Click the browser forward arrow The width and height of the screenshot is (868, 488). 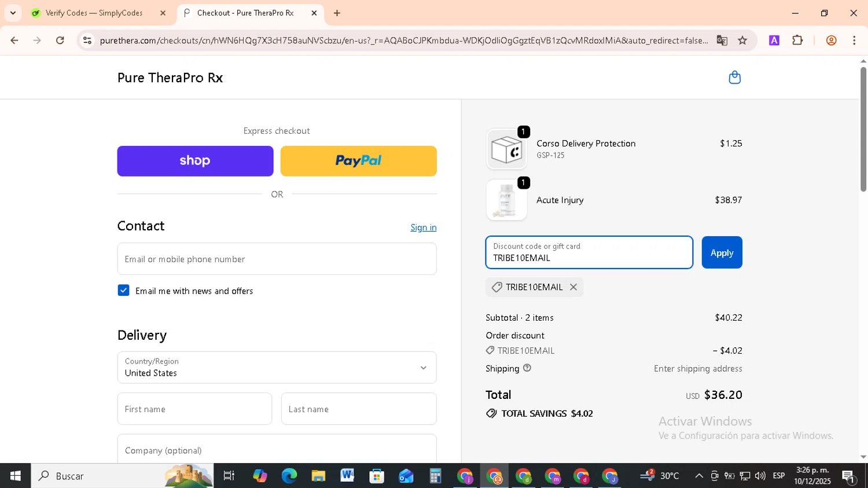[x=37, y=41]
